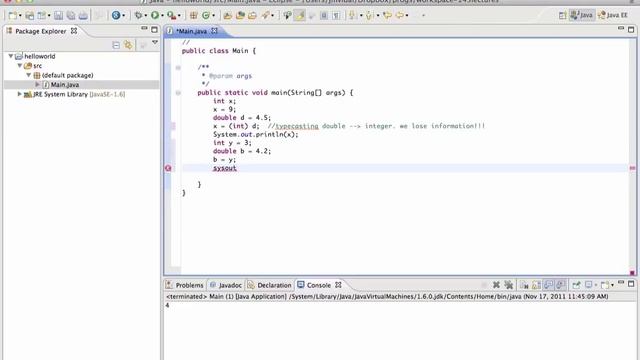Toggle Scroll Lock in Console toolbar
Screen dimensions: 640x360
(536, 285)
